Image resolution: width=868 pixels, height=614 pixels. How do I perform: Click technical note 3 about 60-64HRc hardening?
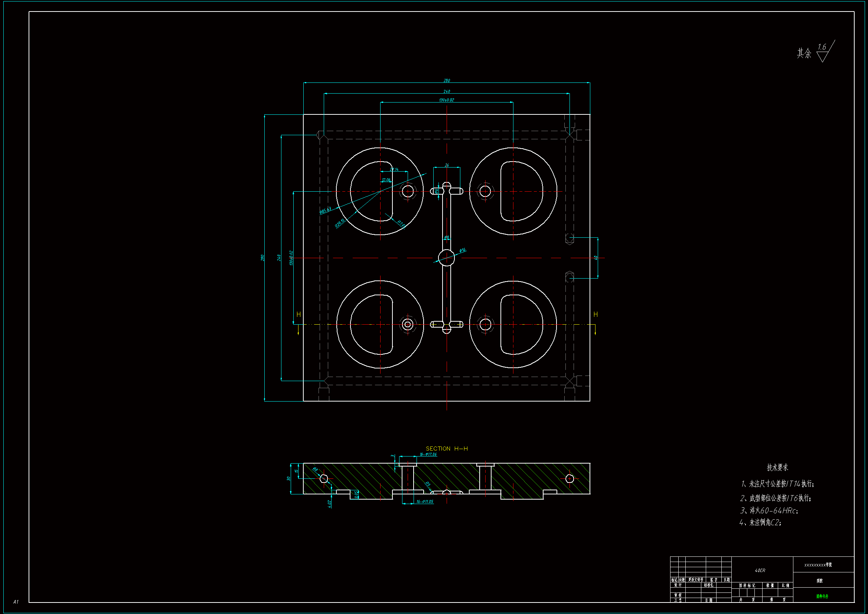[x=769, y=511]
